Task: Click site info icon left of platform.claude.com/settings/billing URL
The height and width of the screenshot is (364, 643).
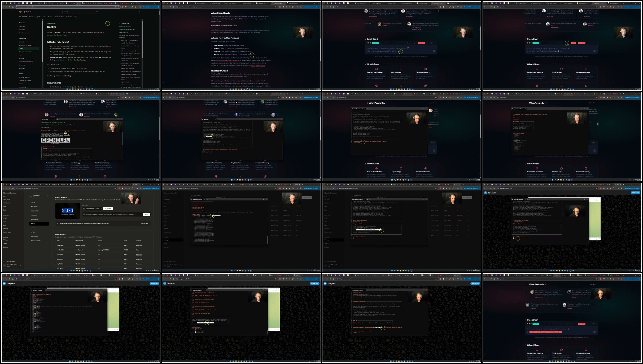Action: point(17,188)
